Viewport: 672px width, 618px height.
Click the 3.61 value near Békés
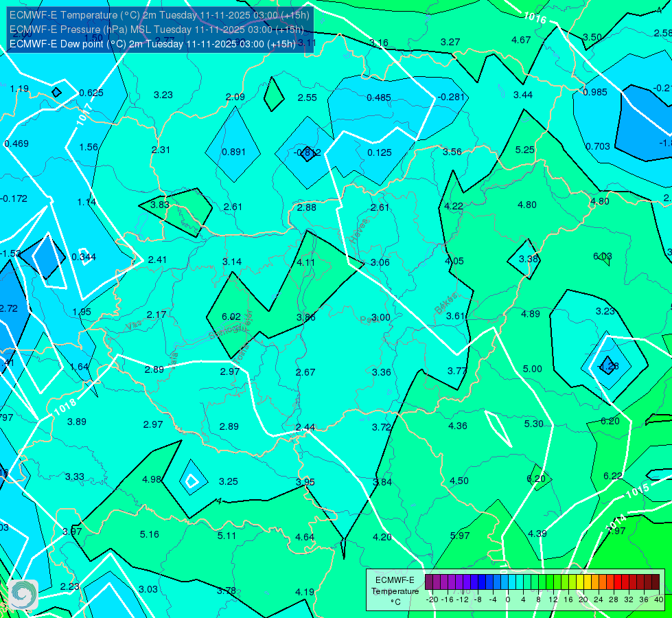(456, 316)
